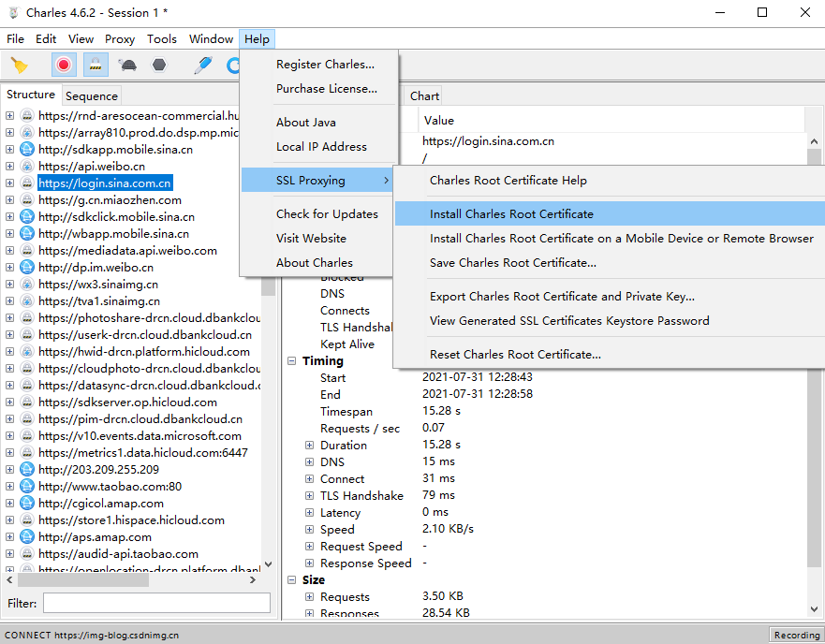Screen dimensions: 825x644
Task: Select the Structure tab
Action: [x=31, y=95]
